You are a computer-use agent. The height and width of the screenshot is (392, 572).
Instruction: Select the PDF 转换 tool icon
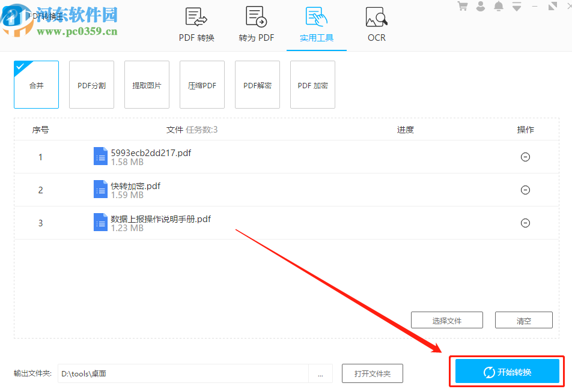(196, 17)
